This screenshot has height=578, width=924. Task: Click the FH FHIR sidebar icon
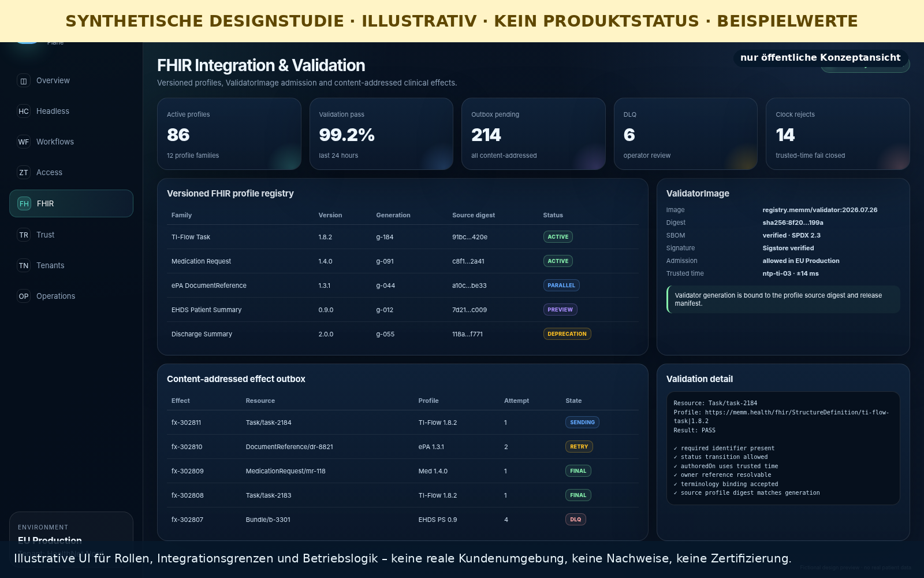(24, 204)
